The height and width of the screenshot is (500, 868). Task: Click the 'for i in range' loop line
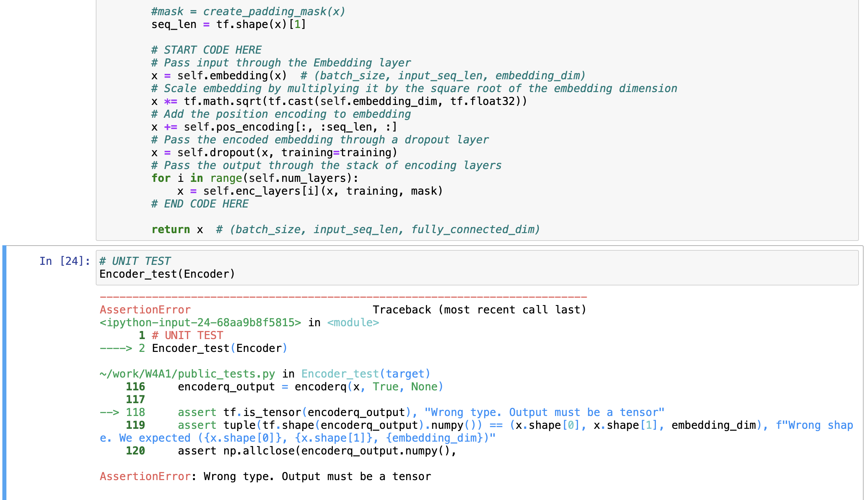[255, 178]
